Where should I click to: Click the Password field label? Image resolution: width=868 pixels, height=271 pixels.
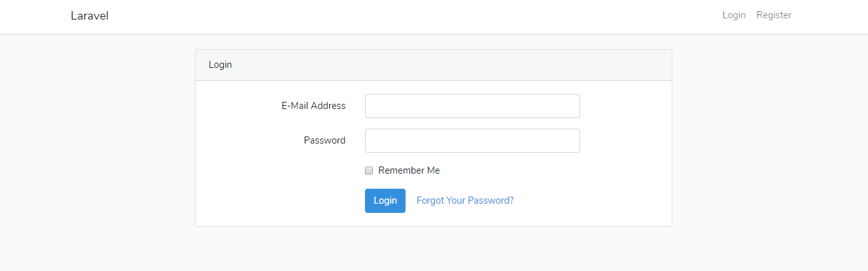click(324, 140)
